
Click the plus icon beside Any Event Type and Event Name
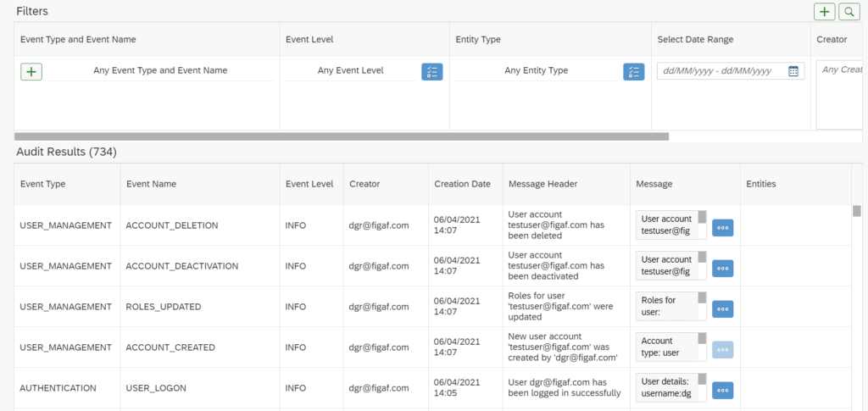[x=31, y=71]
